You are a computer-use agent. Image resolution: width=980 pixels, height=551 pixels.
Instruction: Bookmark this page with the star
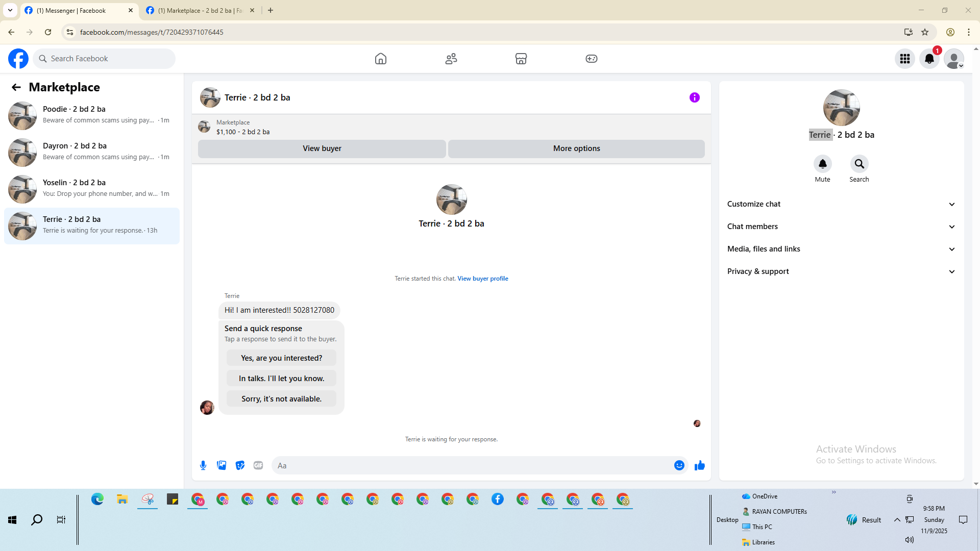click(925, 32)
